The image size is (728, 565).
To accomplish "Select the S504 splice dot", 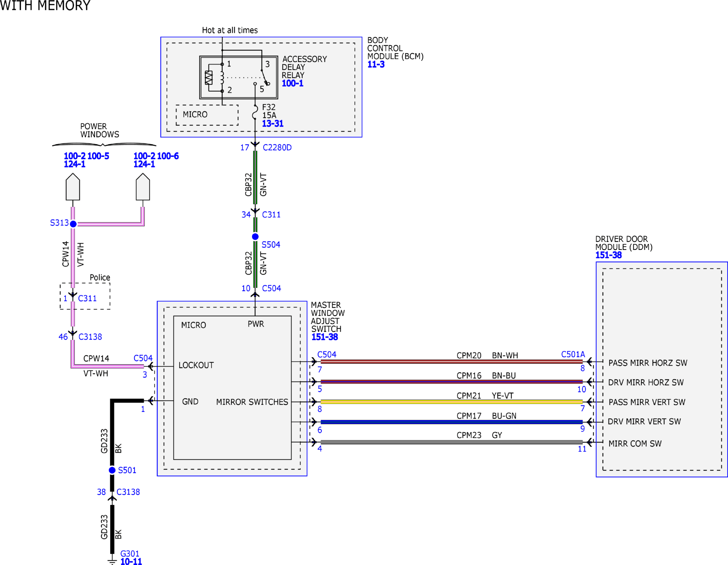I will pos(255,237).
